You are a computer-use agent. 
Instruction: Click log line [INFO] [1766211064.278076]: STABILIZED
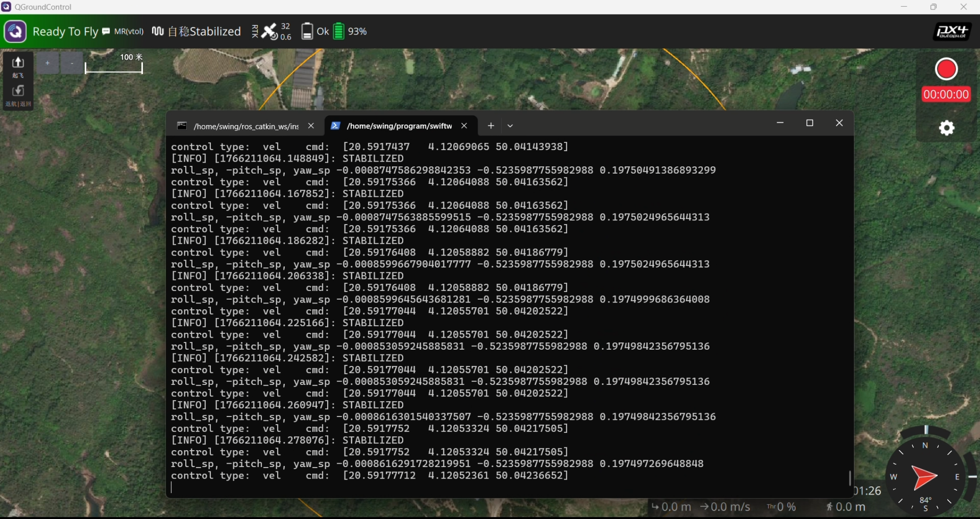pos(287,441)
